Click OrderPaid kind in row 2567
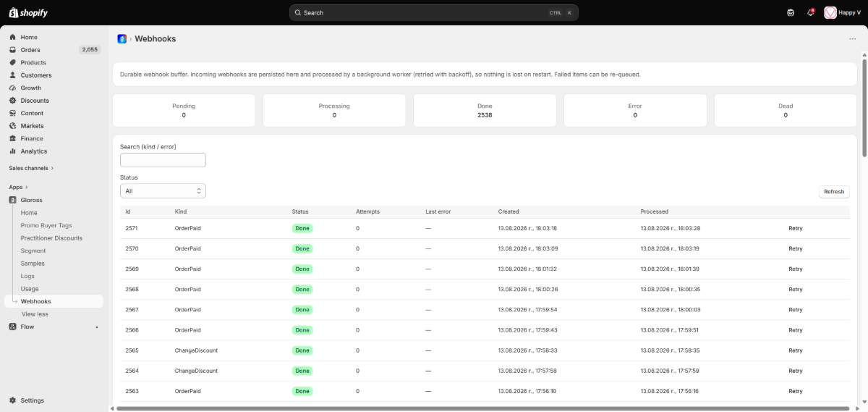The image size is (868, 412). pos(188,310)
